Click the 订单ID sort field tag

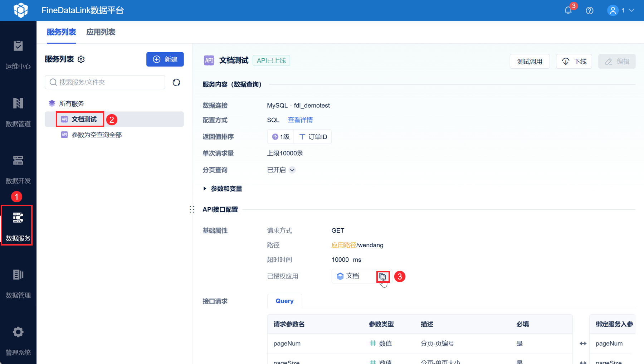313,137
